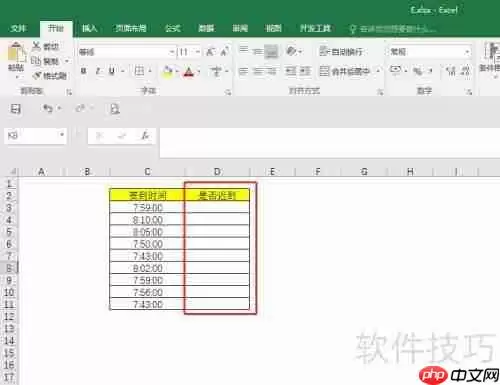The height and width of the screenshot is (385, 500).
Task: Switch to the Page Layout tab
Action: click(x=131, y=28)
